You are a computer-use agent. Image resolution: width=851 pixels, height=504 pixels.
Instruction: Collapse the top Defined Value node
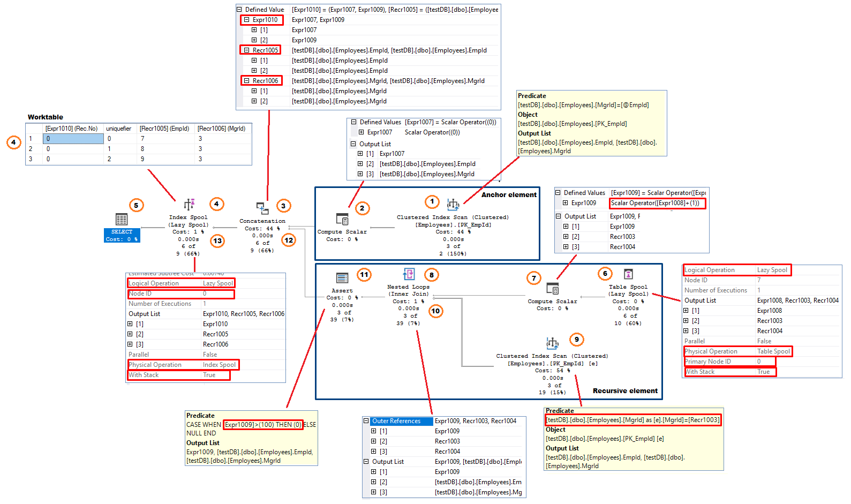pos(239,10)
